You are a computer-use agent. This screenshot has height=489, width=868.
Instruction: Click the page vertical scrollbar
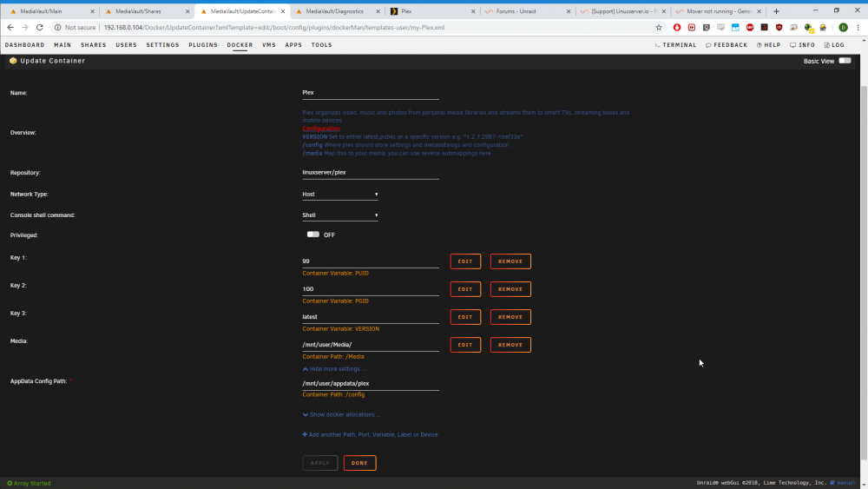point(865,271)
